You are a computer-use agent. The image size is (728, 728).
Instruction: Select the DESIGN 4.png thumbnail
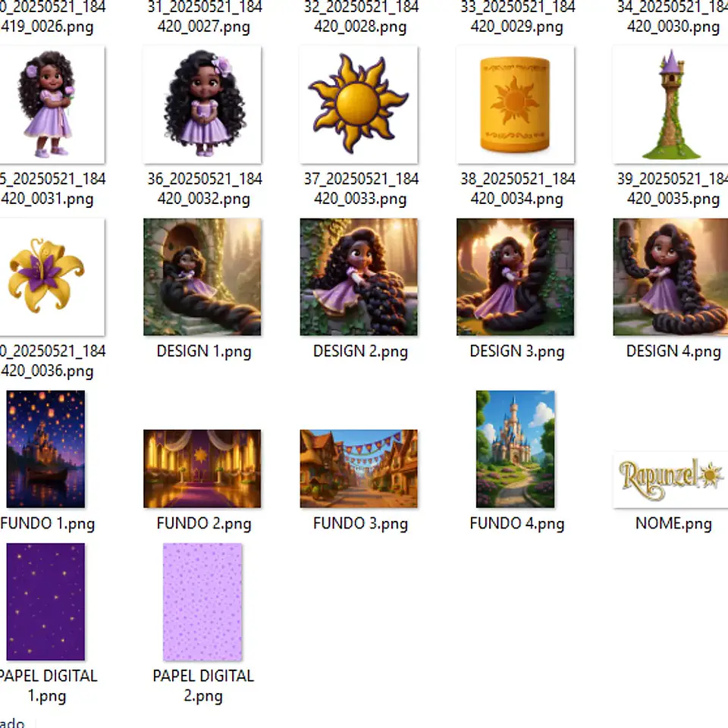click(x=670, y=277)
